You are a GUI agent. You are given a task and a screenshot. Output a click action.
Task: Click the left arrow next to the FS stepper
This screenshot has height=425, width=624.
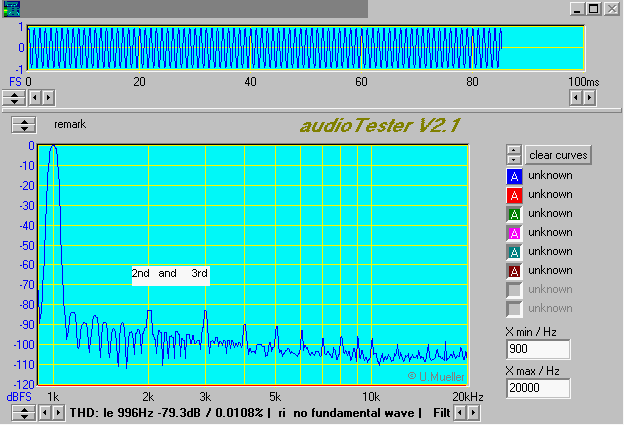pyautogui.click(x=35, y=97)
